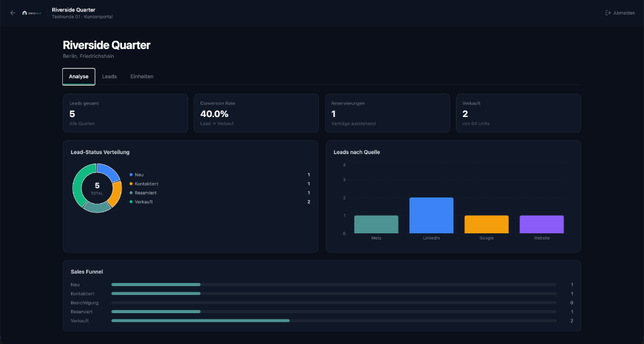The height and width of the screenshot is (344, 644).
Task: Click the green Verkauft legend dot
Action: 131,202
